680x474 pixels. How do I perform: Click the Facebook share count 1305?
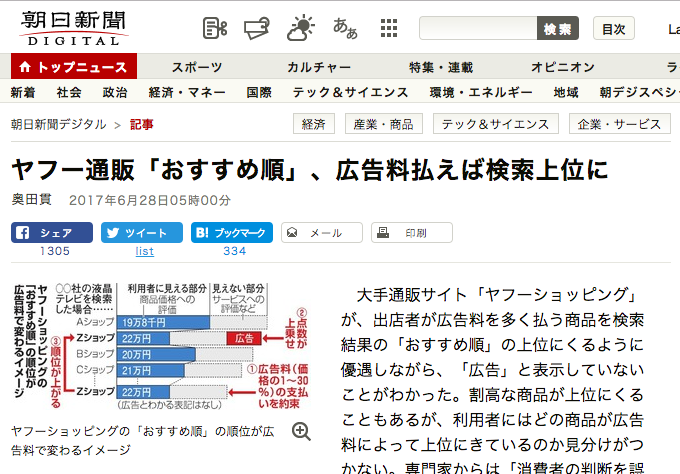point(55,251)
